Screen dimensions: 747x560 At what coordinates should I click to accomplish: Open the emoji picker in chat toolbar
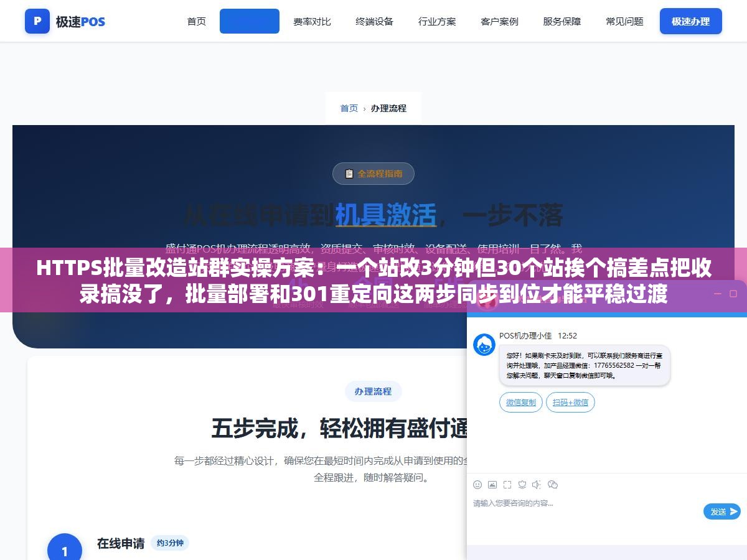[x=477, y=485]
